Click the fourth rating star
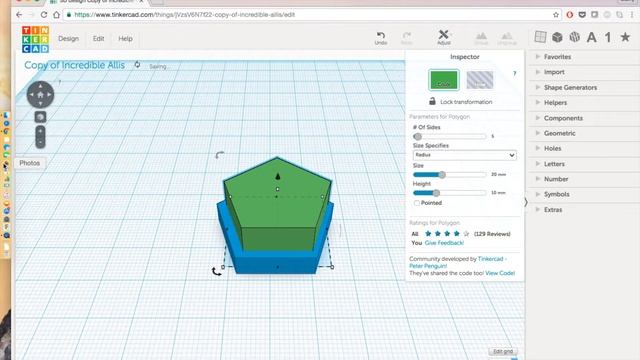The height and width of the screenshot is (360, 640). [456, 233]
